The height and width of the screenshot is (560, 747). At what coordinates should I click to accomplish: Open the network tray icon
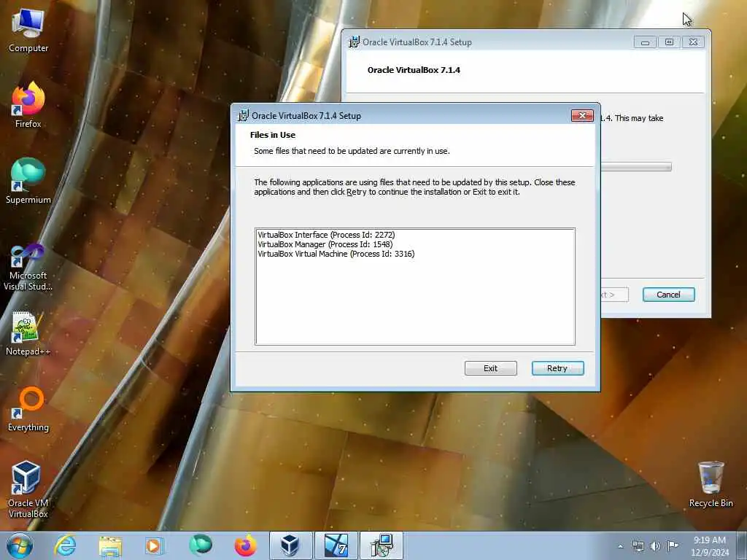click(638, 546)
